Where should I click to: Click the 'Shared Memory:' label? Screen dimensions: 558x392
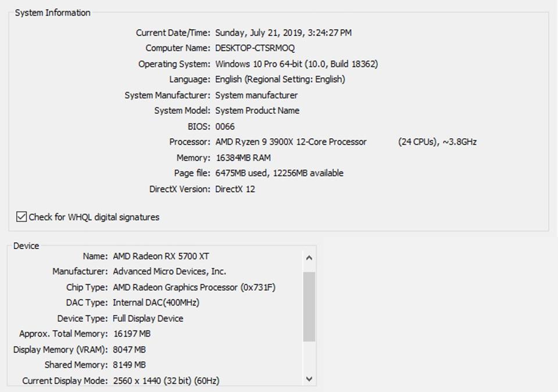(76, 365)
